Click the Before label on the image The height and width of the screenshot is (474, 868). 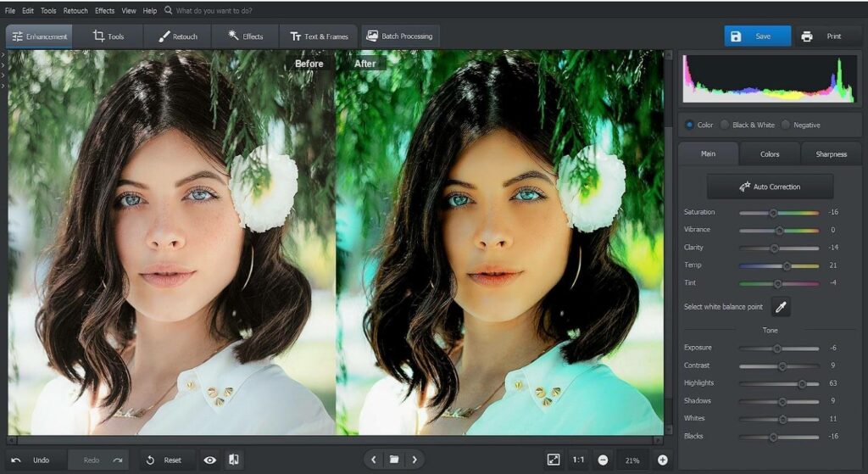(x=309, y=64)
